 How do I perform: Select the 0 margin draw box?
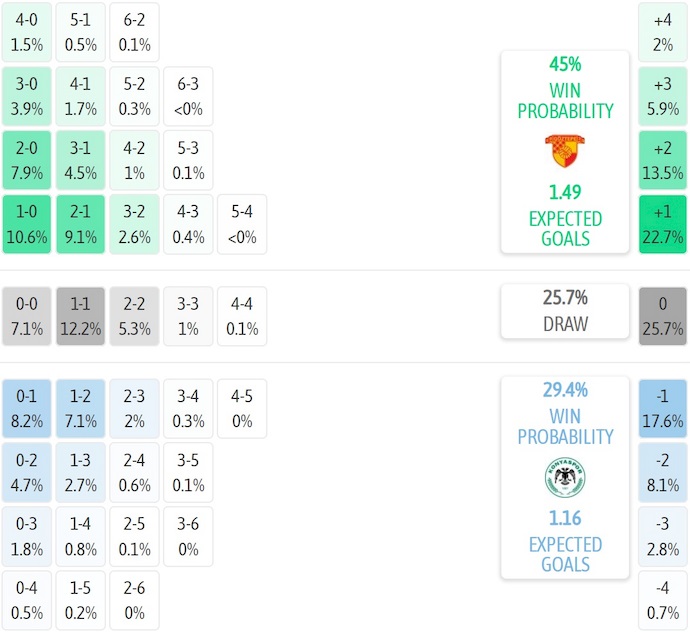(662, 317)
